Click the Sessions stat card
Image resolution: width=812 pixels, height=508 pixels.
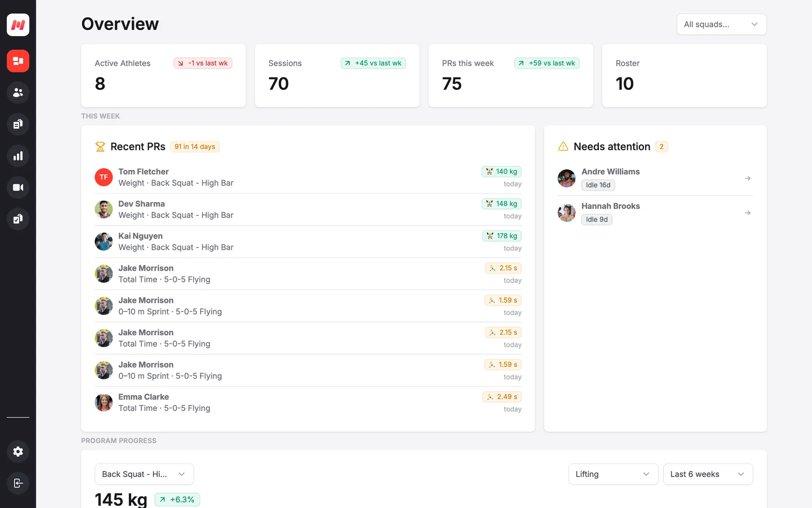pyautogui.click(x=337, y=76)
